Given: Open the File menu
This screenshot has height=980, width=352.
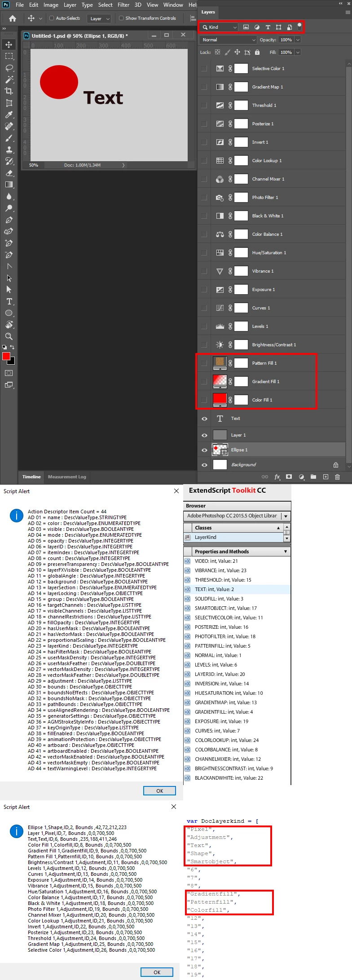Looking at the screenshot, I should [20, 5].
